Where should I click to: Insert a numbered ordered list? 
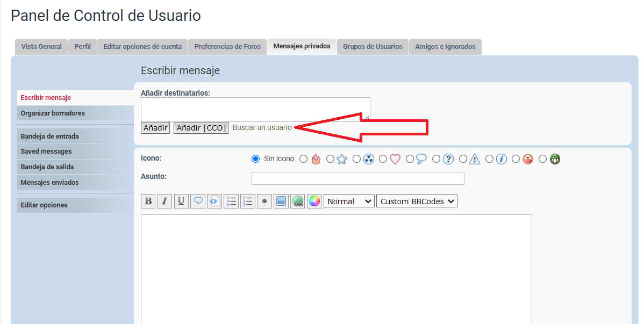(x=247, y=201)
